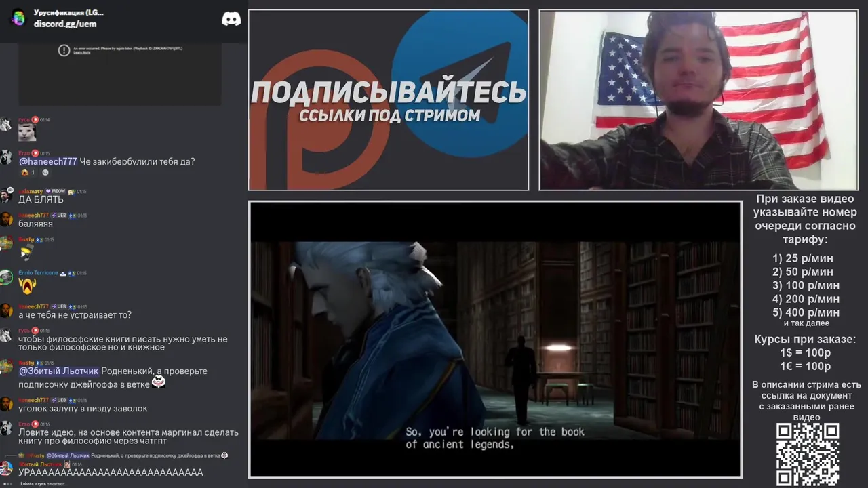This screenshot has width=868, height=488.
Task: Open Ennio Terricone's green-ringed avatar
Action: (x=6, y=277)
